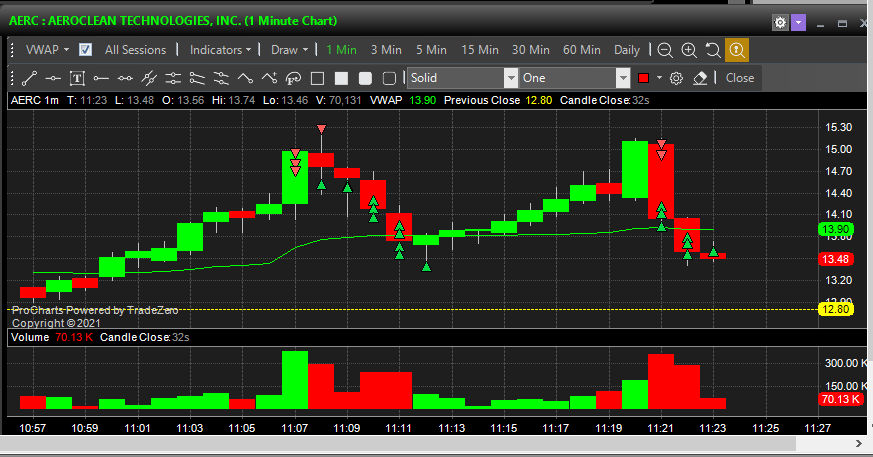Select the slanted parallel channel tool
The height and width of the screenshot is (457, 873).
coord(221,78)
